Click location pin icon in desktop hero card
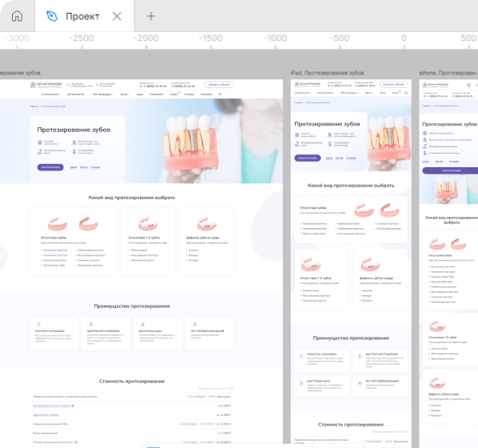The image size is (478, 448). coord(74,142)
